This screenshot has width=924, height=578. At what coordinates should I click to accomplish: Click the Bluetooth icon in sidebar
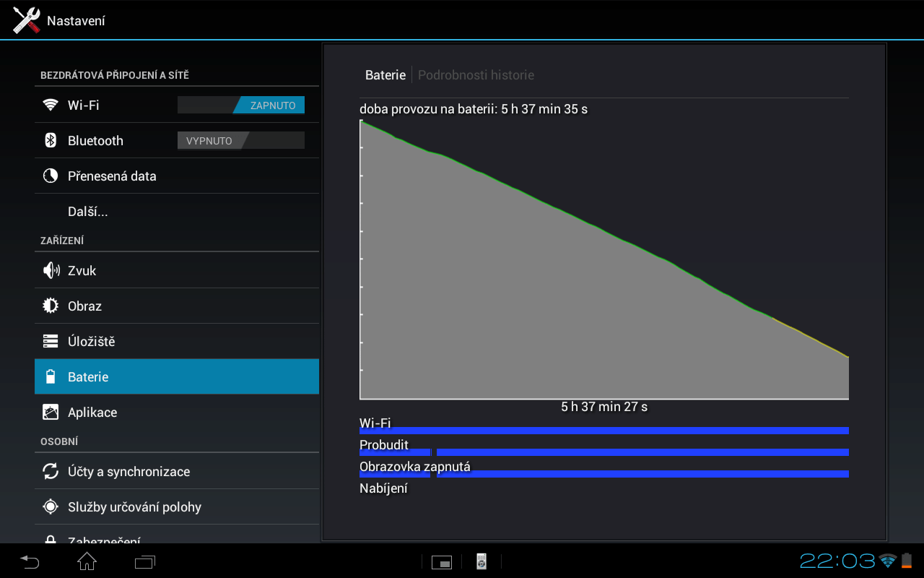51,141
